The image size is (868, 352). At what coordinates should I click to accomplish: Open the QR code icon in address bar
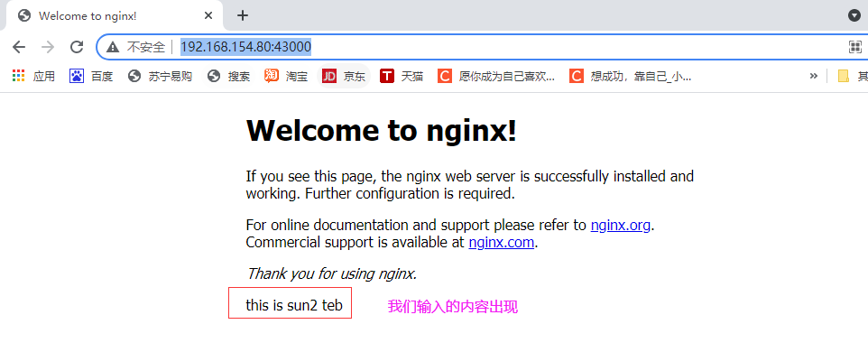click(x=855, y=47)
